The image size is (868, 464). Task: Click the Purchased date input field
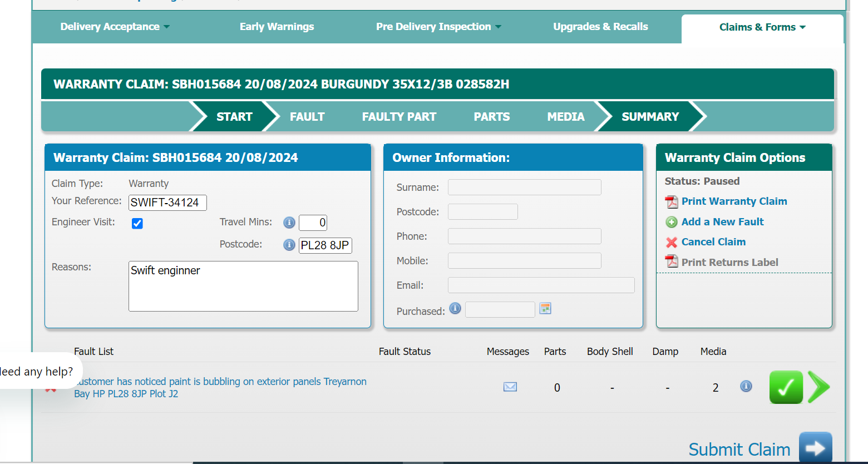click(x=500, y=309)
